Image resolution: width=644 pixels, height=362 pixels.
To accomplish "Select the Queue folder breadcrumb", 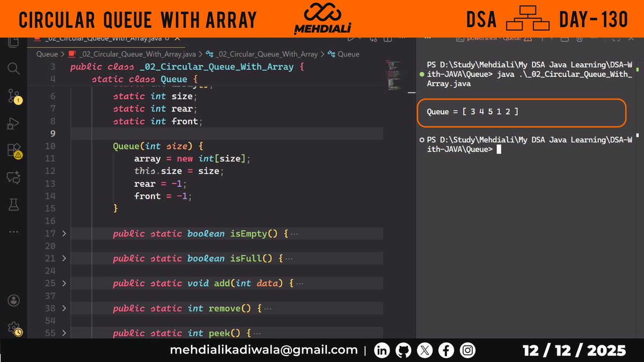I will (47, 54).
